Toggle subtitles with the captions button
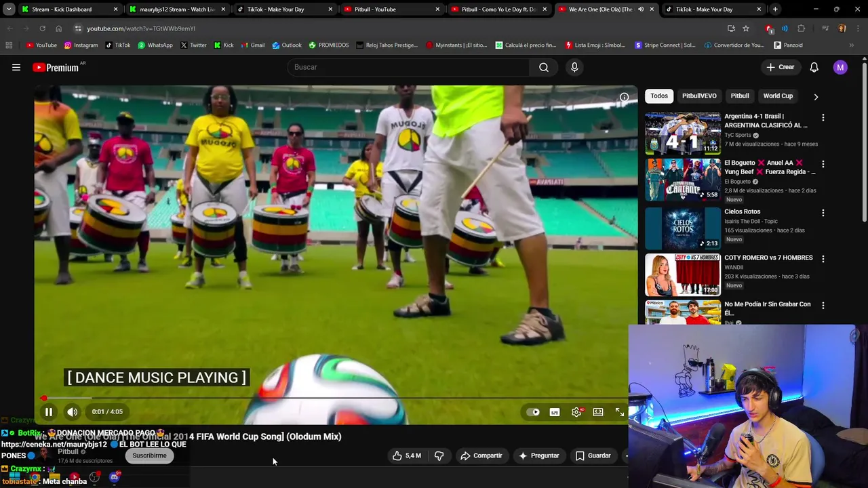Image resolution: width=868 pixels, height=488 pixels. click(x=555, y=411)
